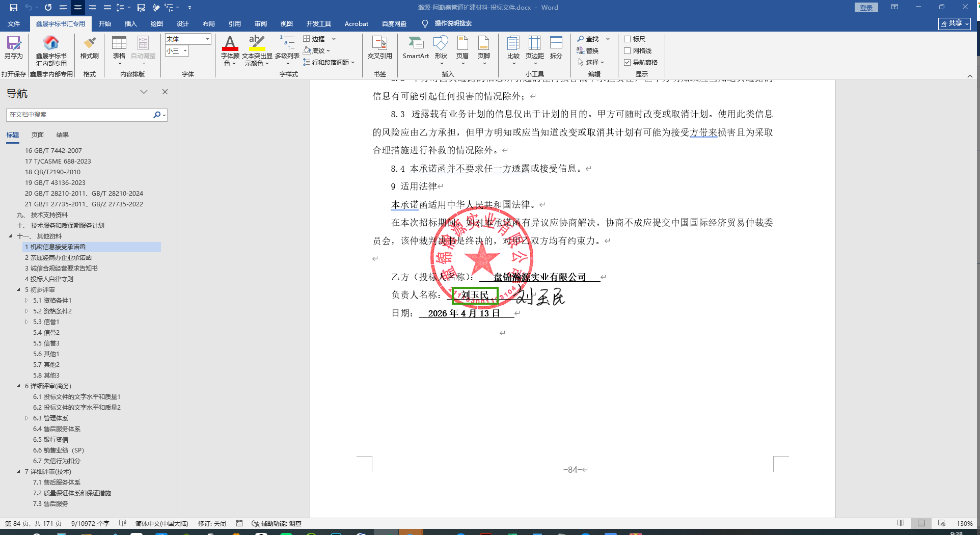This screenshot has height=535, width=980.
Task: Click the Save icon in quick access toolbar
Action: [x=14, y=8]
